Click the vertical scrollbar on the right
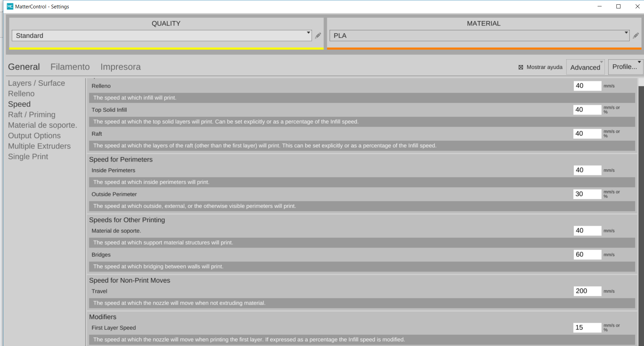Screen dimensions: 644x346 (x=641, y=202)
